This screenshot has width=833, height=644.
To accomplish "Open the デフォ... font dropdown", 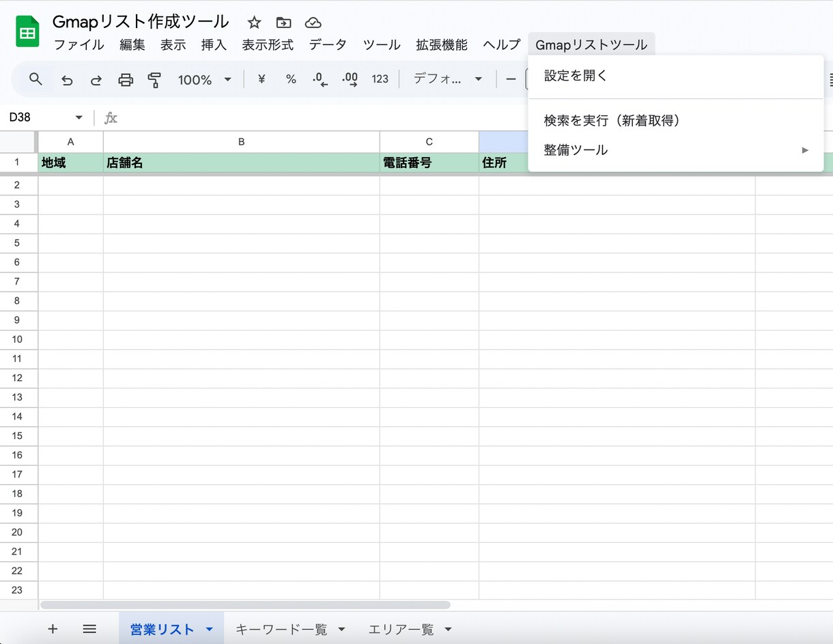I will click(x=448, y=79).
